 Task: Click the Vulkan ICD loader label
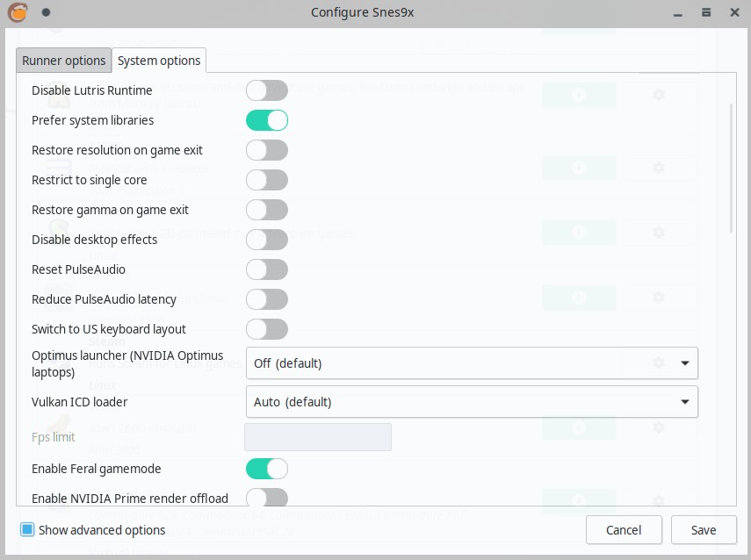(80, 402)
